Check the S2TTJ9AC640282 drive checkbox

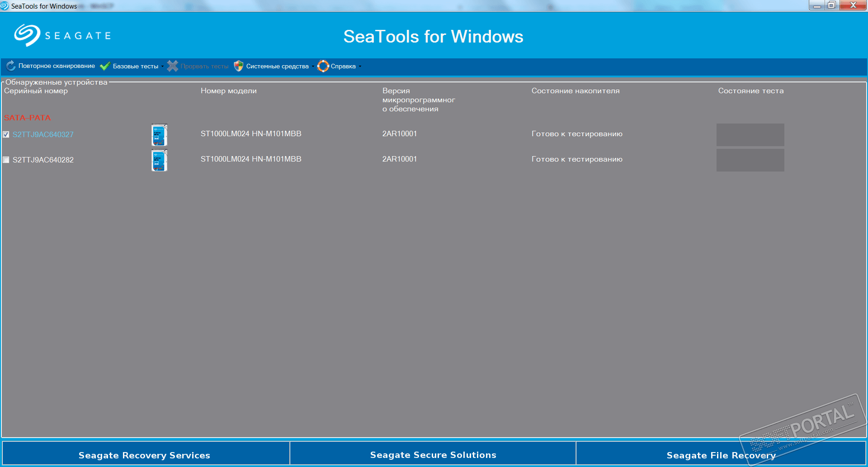pos(6,160)
